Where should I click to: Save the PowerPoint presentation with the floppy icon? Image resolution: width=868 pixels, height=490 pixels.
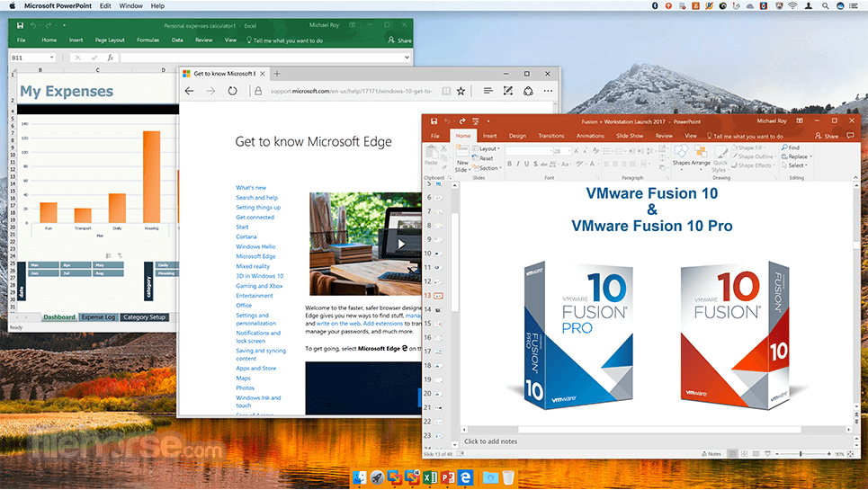[434, 121]
